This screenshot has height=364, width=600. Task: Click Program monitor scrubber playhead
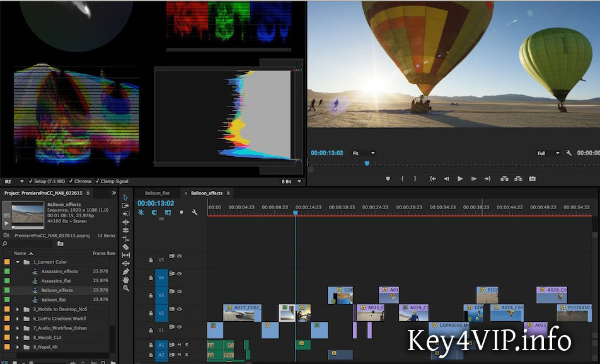[x=367, y=163]
